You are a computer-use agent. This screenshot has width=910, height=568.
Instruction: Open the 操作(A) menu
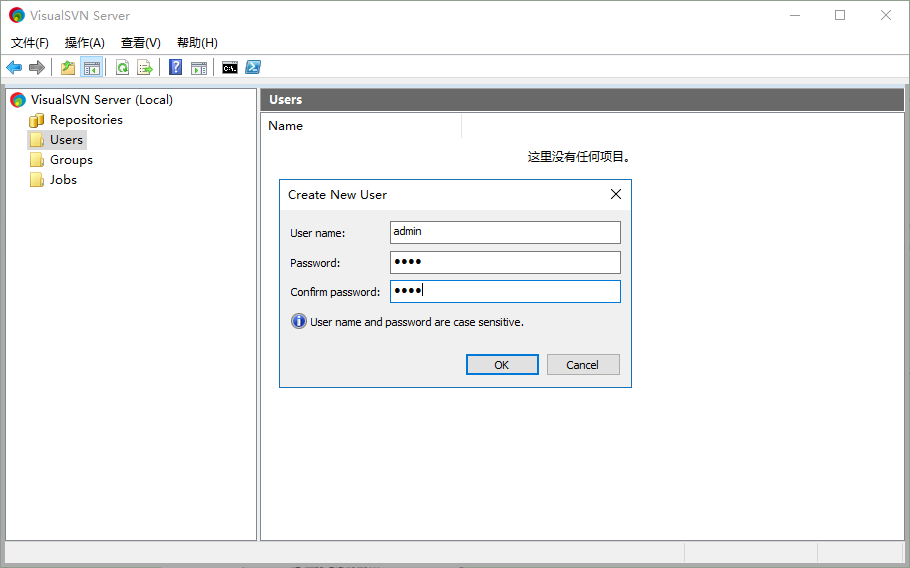point(85,43)
